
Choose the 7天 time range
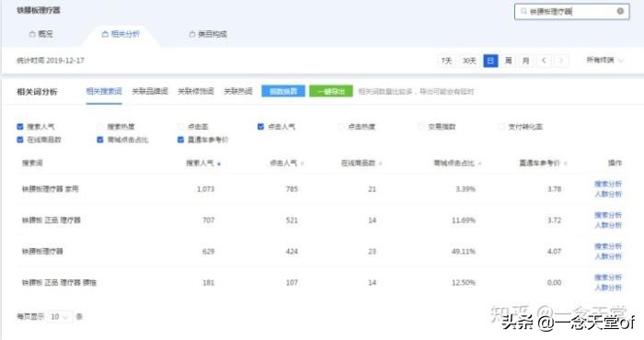[446, 61]
